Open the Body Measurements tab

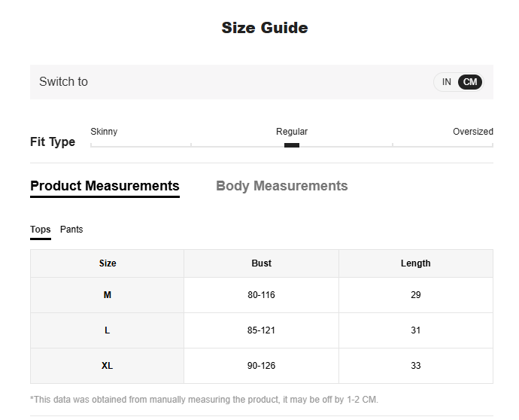coord(281,186)
